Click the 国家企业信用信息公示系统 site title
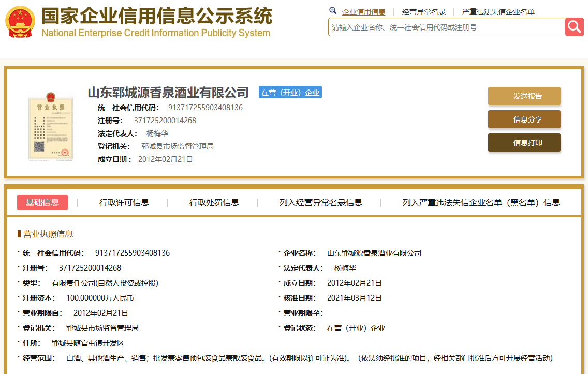 [156, 17]
